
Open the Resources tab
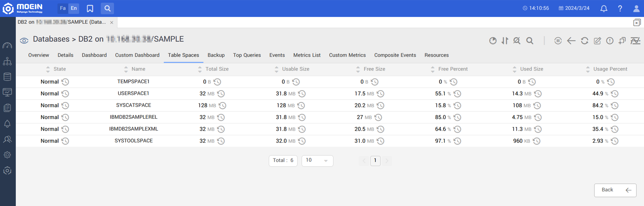click(436, 55)
